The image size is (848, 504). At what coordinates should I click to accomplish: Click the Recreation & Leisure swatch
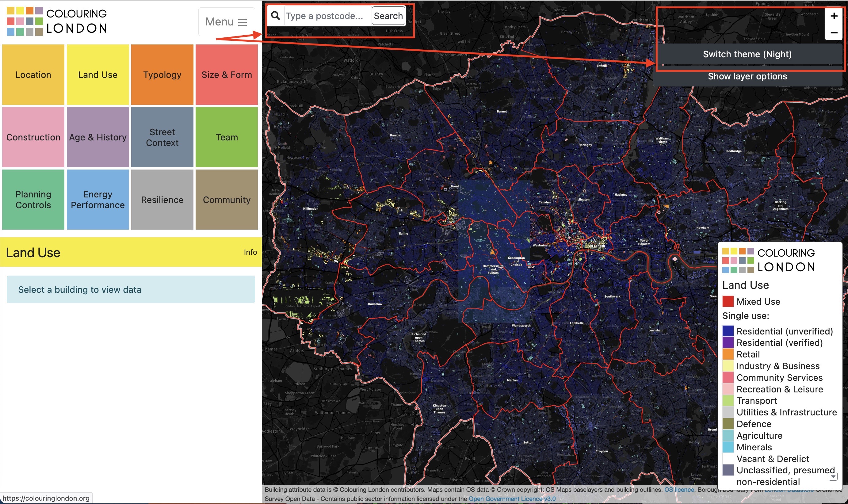click(x=728, y=389)
